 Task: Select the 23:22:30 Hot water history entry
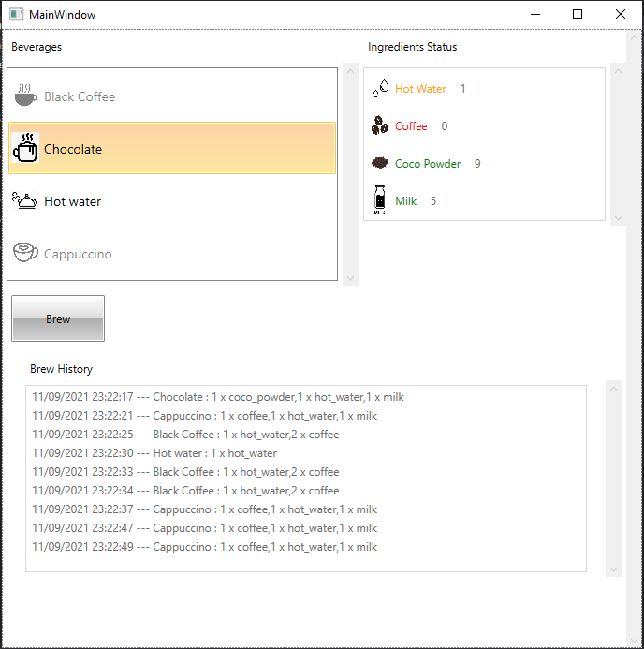(x=154, y=453)
